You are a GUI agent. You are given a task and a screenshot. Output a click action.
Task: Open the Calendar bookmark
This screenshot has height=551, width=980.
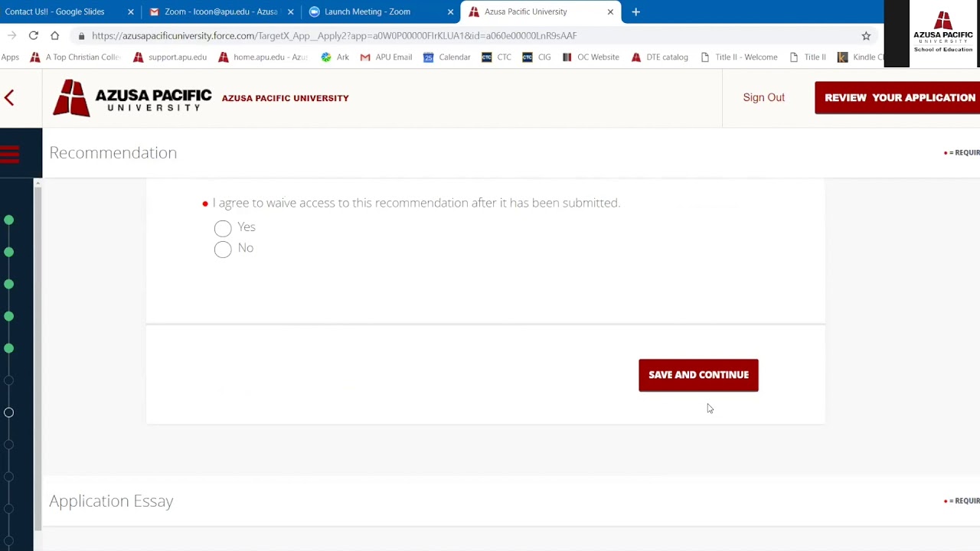point(446,57)
